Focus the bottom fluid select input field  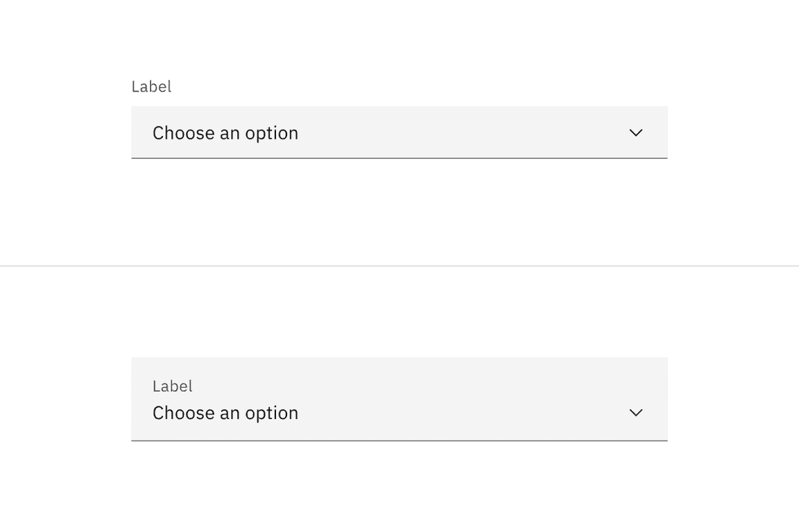(399, 412)
